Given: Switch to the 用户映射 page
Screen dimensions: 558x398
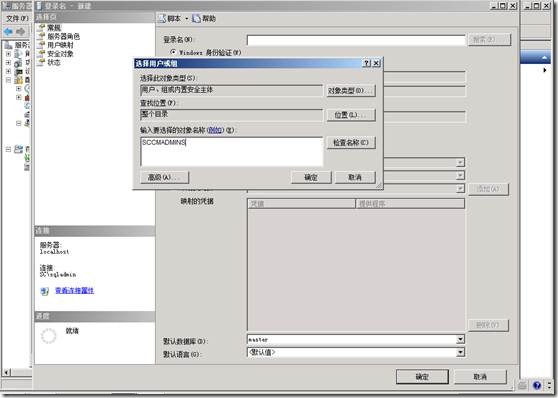Looking at the screenshot, I should (60, 45).
